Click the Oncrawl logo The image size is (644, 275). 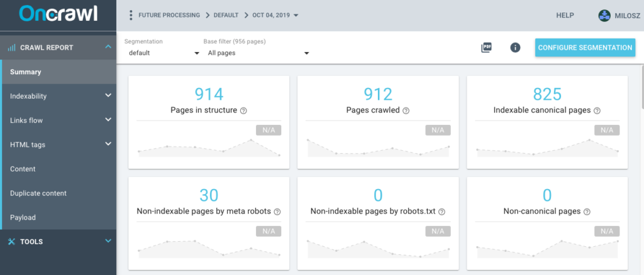tap(58, 14)
